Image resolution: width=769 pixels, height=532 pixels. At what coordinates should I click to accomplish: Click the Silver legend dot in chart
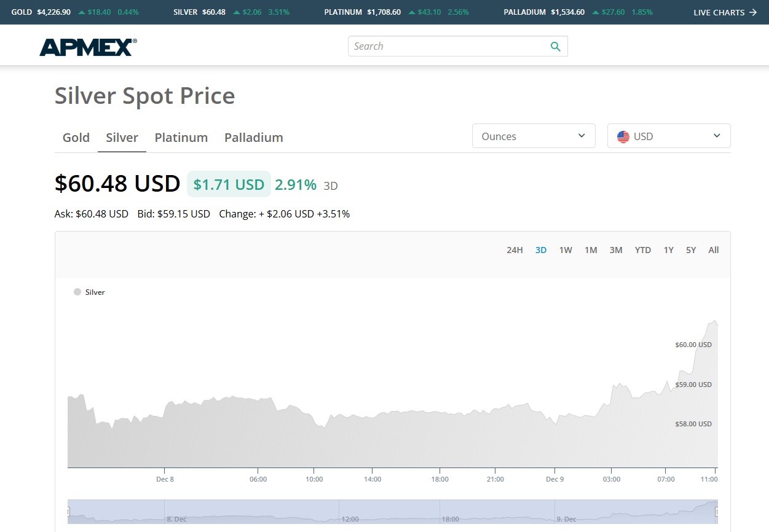[x=77, y=292]
